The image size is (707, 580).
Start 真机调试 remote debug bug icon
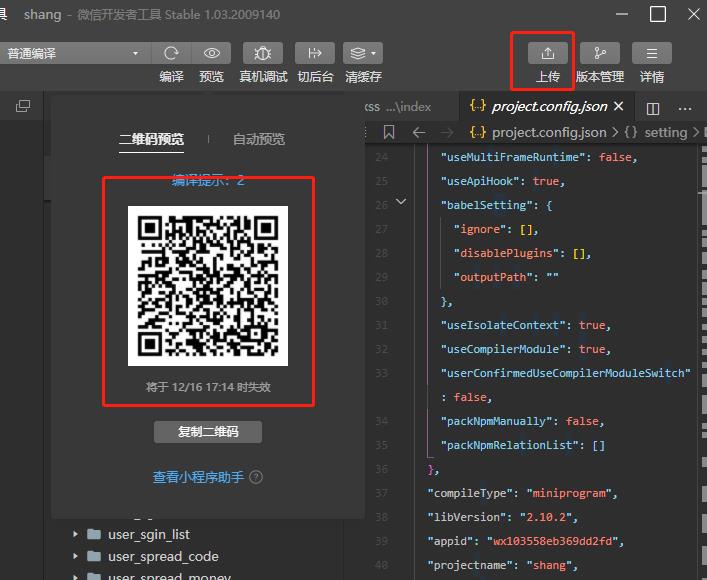(263, 54)
